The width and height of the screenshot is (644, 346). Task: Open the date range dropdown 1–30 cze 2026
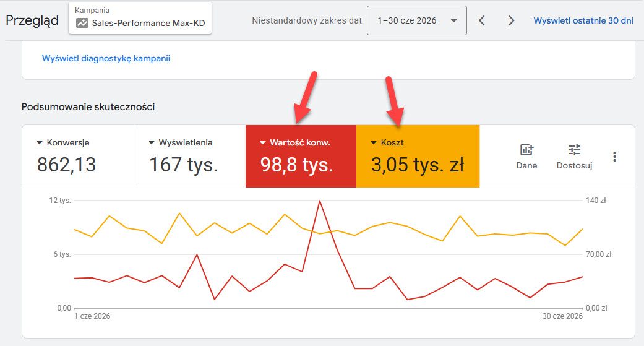click(416, 20)
